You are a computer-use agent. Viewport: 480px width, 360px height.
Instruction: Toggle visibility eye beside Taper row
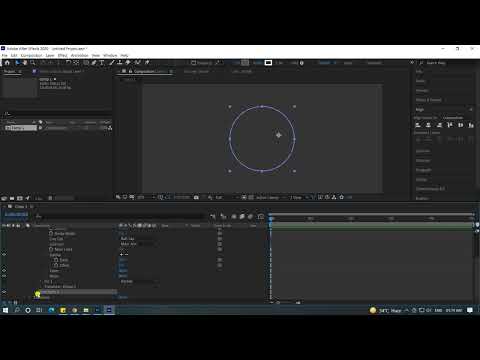pos(4,270)
